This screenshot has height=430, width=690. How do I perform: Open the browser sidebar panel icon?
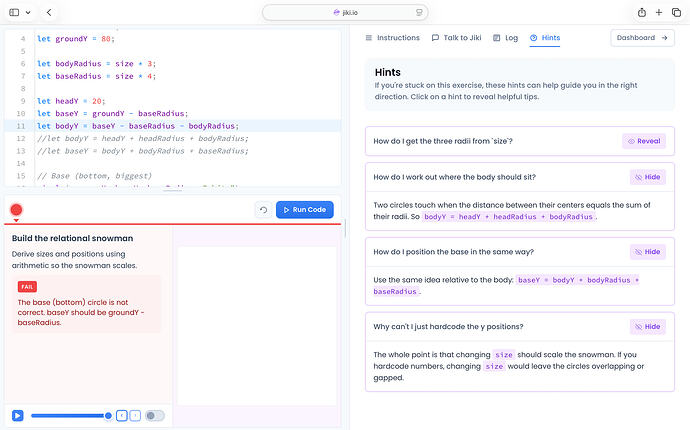tap(14, 12)
